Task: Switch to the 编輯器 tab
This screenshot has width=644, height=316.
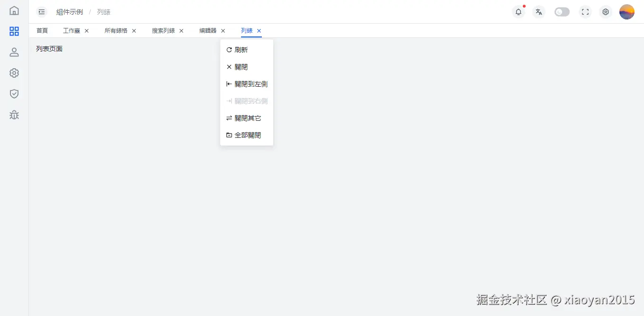Action: [x=208, y=31]
